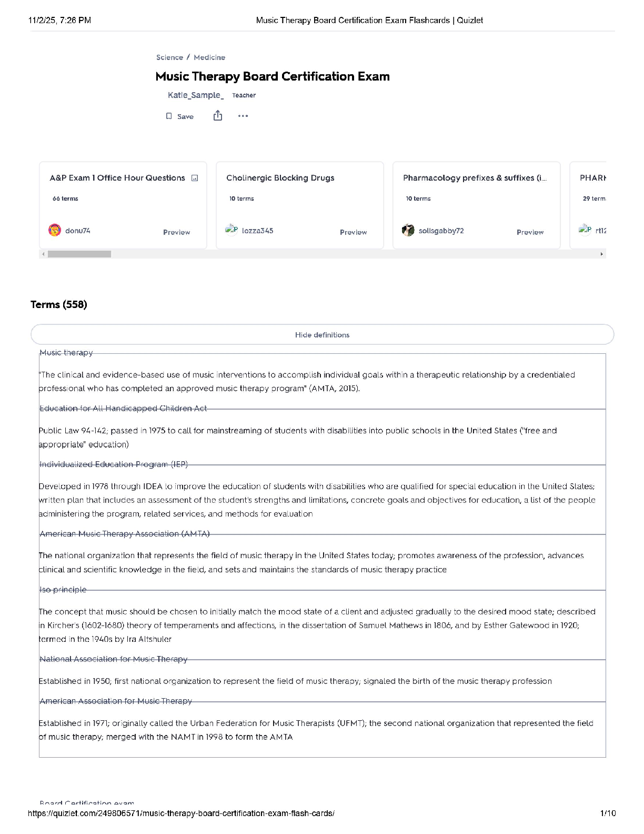Viewport: 644px width, 834px height.
Task: Click image icon beside A&P Exam title
Action: (195, 178)
